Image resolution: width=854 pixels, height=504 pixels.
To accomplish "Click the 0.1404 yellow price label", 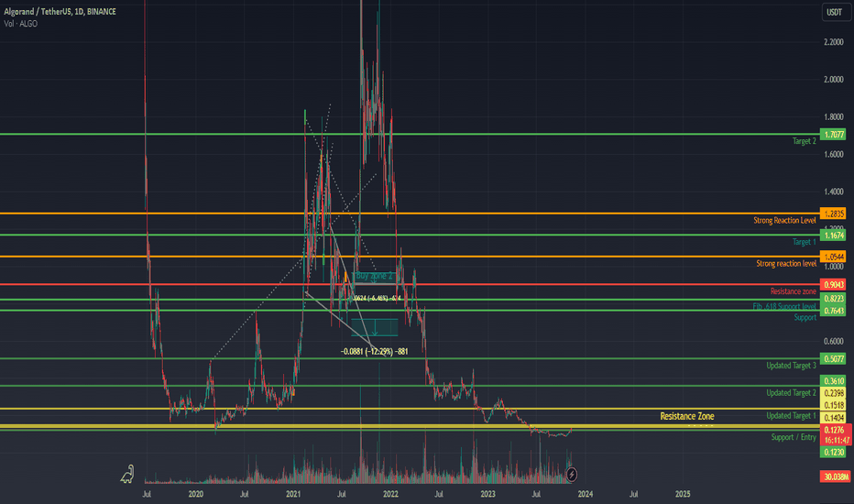I will (833, 418).
